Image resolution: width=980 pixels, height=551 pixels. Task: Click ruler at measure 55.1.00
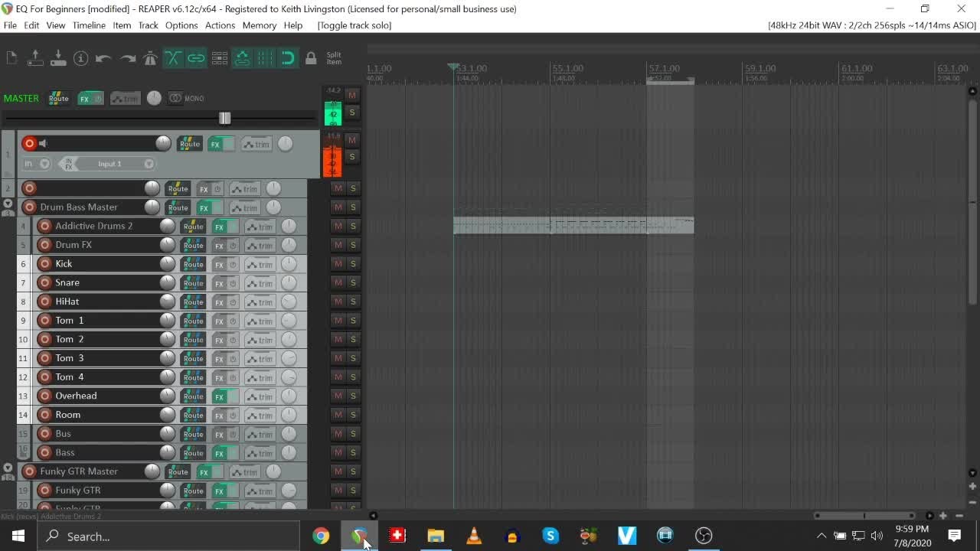(568, 69)
